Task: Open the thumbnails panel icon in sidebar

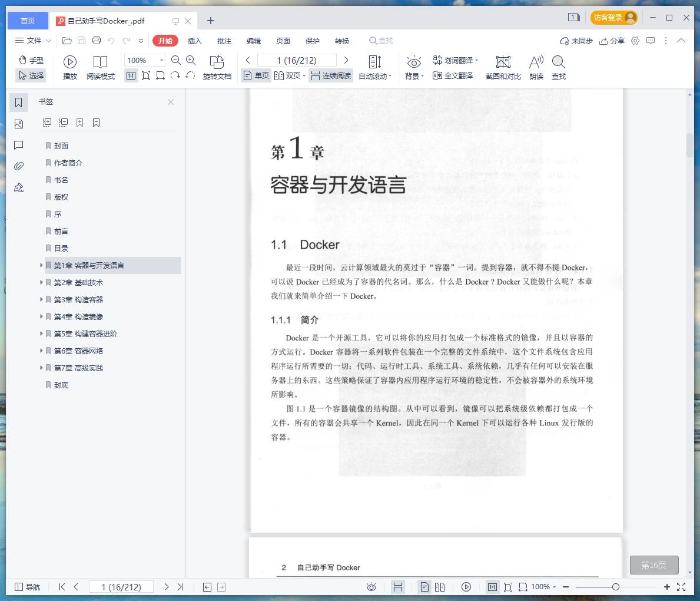Action: point(19,124)
